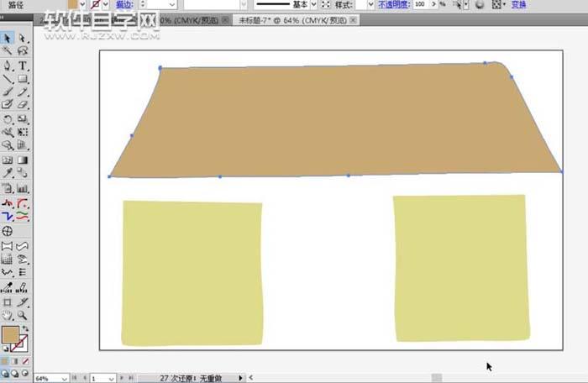The image size is (588, 383).
Task: Pick the Blend tool
Action: point(23,173)
